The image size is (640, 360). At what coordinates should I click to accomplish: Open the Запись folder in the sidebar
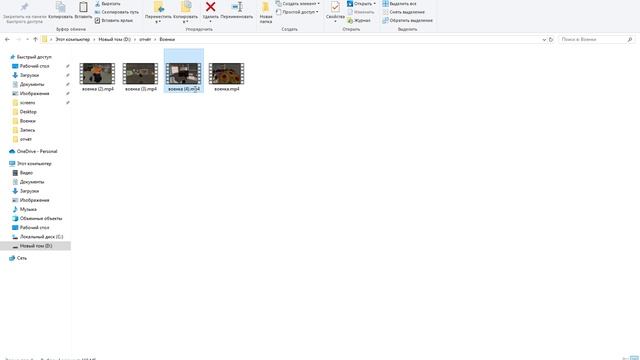tap(27, 130)
